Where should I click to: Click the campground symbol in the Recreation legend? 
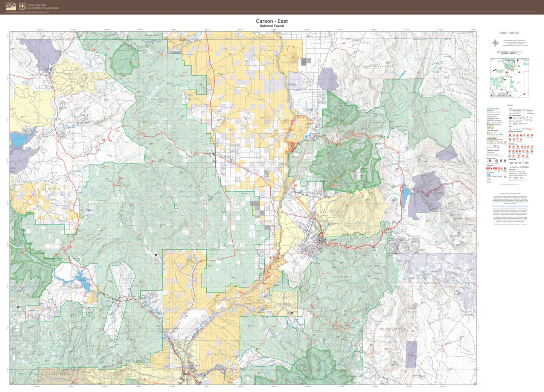click(x=487, y=168)
